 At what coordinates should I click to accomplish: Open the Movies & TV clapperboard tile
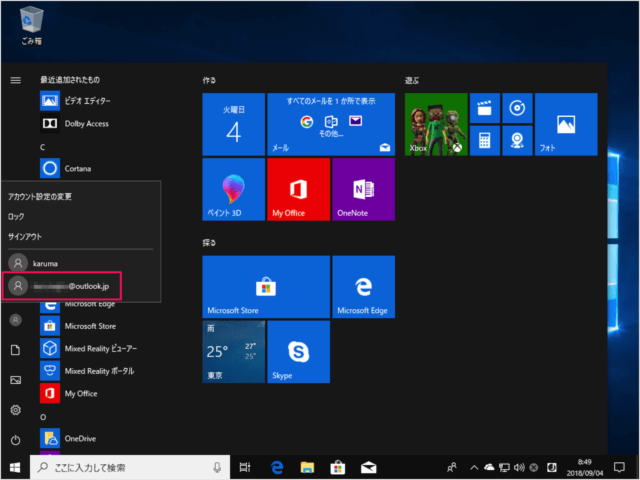coord(484,109)
